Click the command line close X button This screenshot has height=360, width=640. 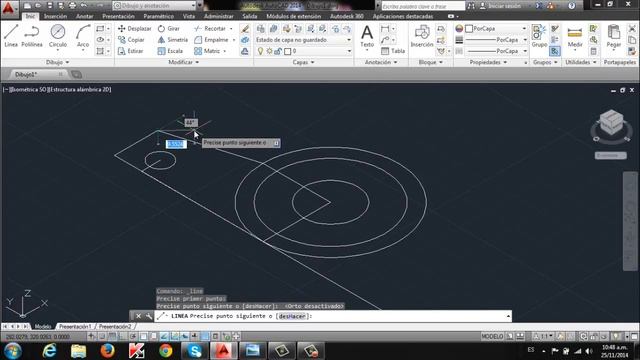tap(138, 316)
